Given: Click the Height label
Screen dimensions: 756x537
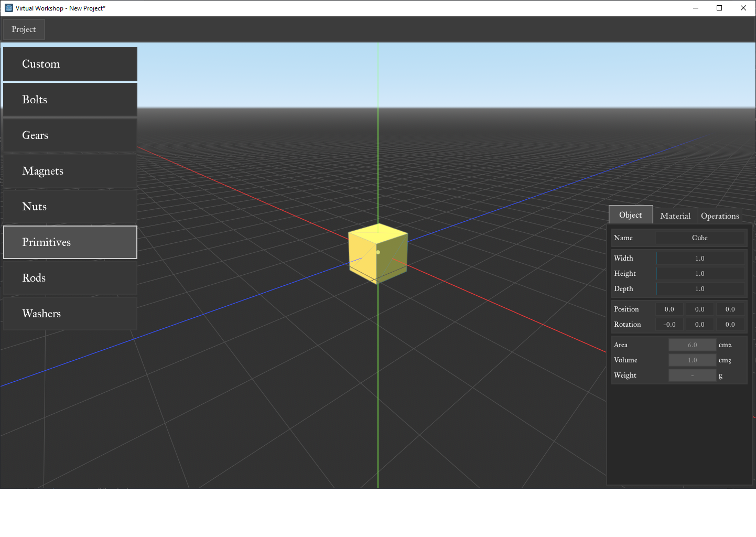Looking at the screenshot, I should (x=625, y=274).
